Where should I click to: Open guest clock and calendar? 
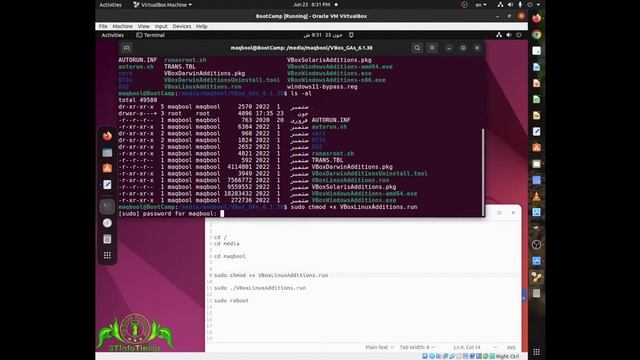322,35
